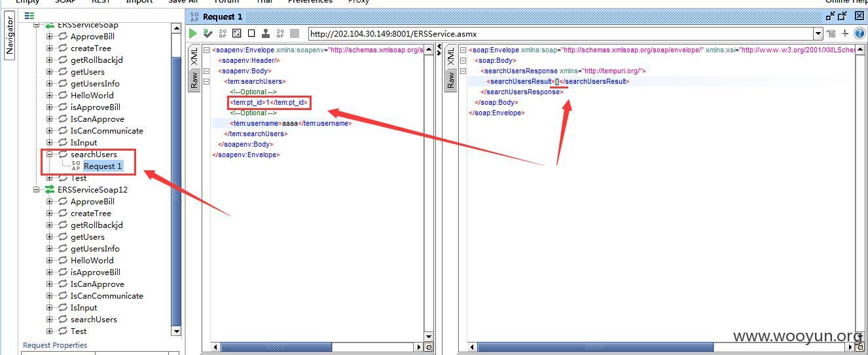Switch response editor to XML tab

click(451, 57)
